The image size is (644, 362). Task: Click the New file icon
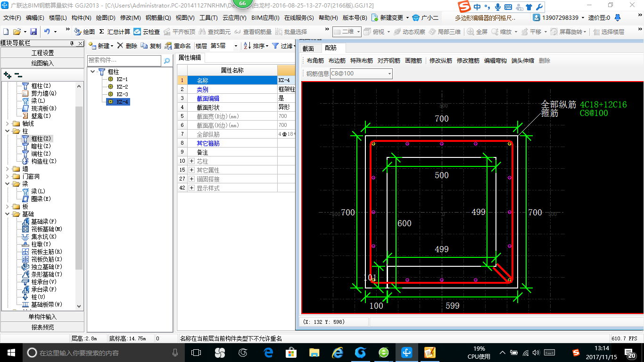(x=6, y=32)
